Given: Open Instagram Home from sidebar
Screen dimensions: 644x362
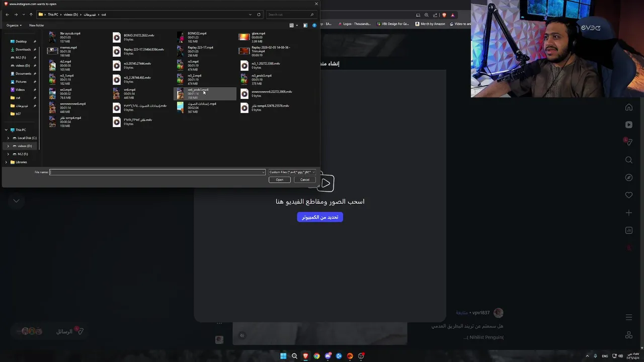Looking at the screenshot, I should tap(629, 107).
